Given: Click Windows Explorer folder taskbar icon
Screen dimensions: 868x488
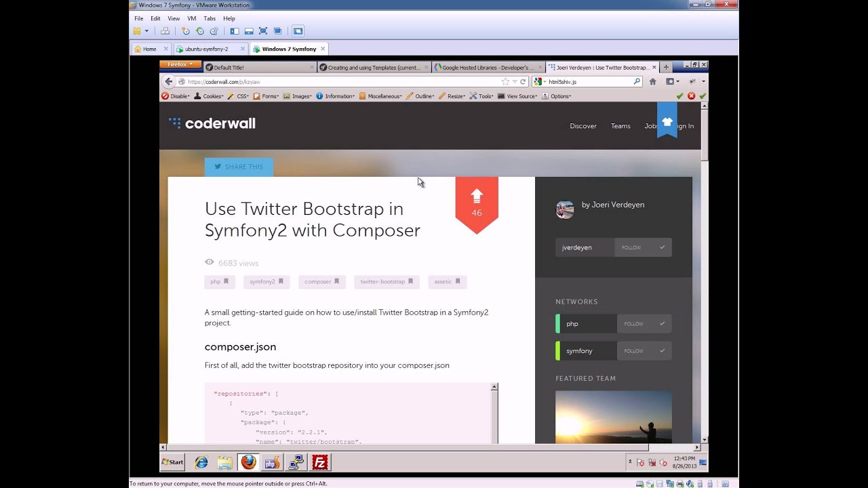Looking at the screenshot, I should coord(225,463).
